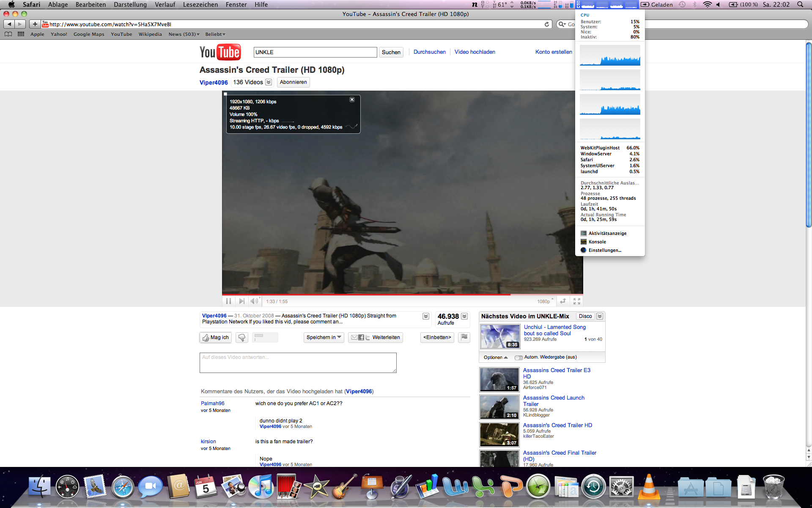This screenshot has width=812, height=508.
Task: Open the Video hochladen link
Action: point(475,52)
